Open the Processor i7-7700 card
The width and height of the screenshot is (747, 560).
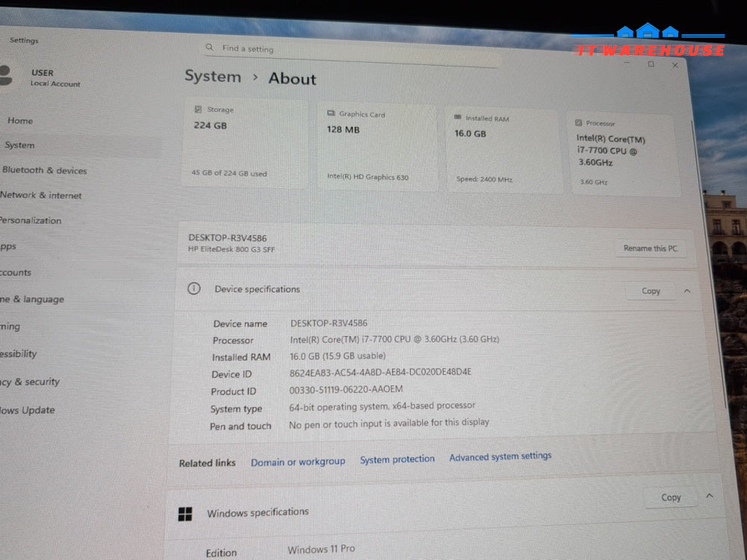[x=624, y=155]
